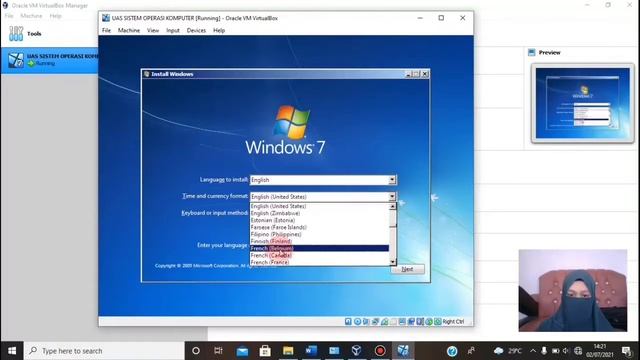Open the Machine menu of the VM window
The image size is (640, 360).
129,30
